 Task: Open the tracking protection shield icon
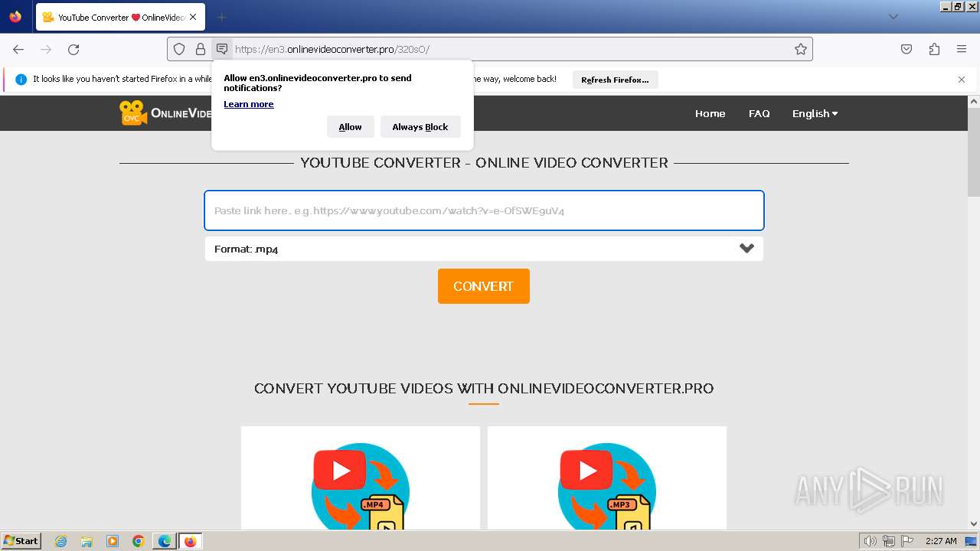coord(179,49)
